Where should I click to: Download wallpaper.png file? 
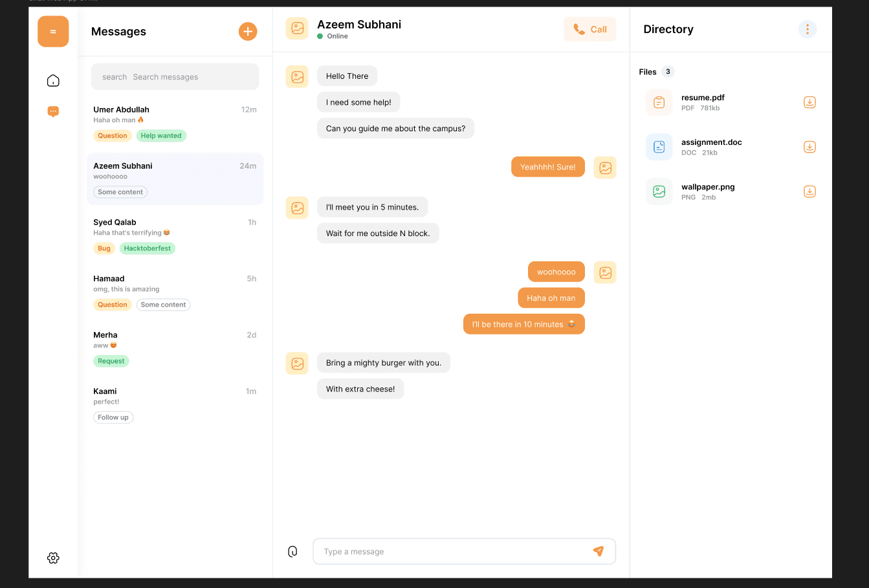click(x=809, y=191)
